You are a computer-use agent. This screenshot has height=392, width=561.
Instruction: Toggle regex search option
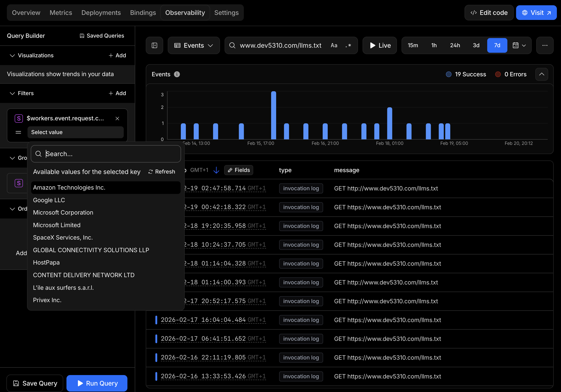(348, 45)
